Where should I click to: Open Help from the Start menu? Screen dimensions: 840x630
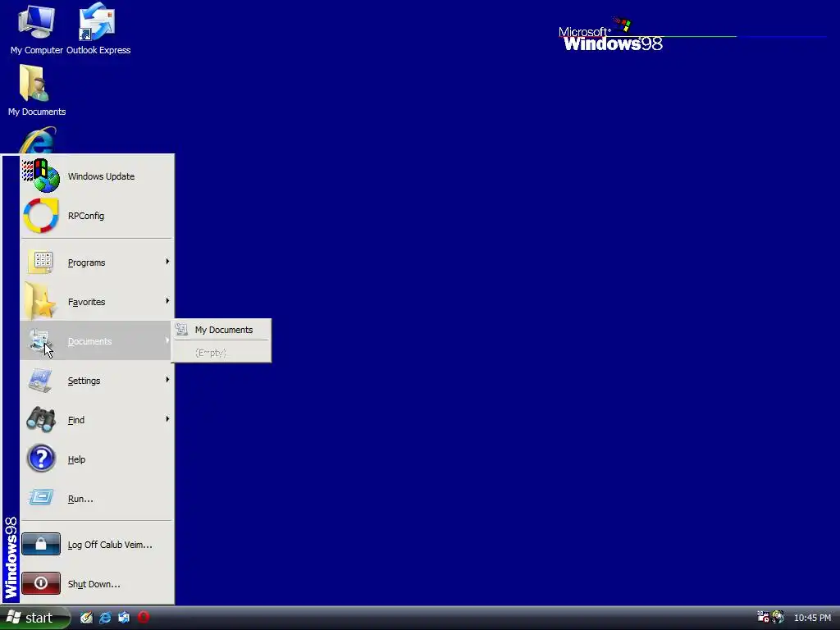click(97, 459)
